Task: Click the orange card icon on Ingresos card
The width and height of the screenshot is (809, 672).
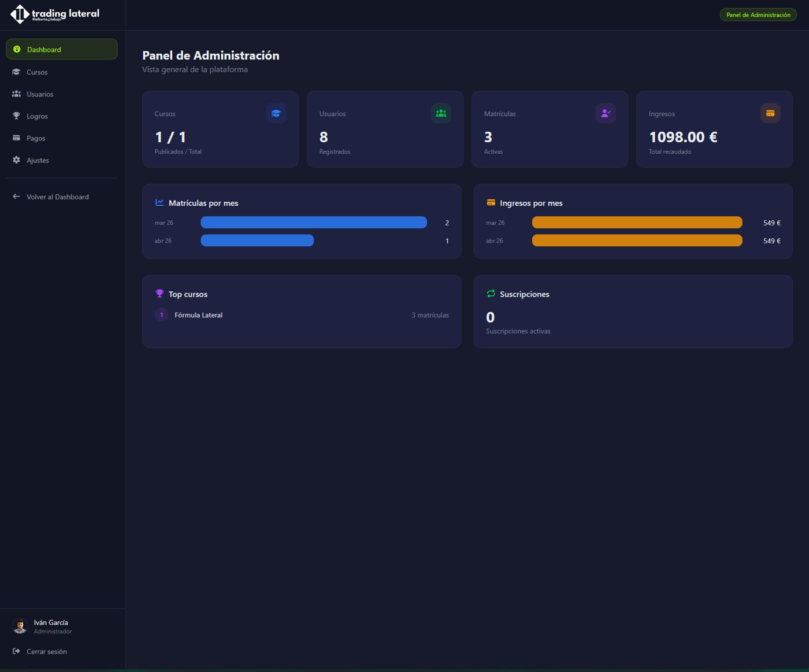Action: pyautogui.click(x=770, y=113)
